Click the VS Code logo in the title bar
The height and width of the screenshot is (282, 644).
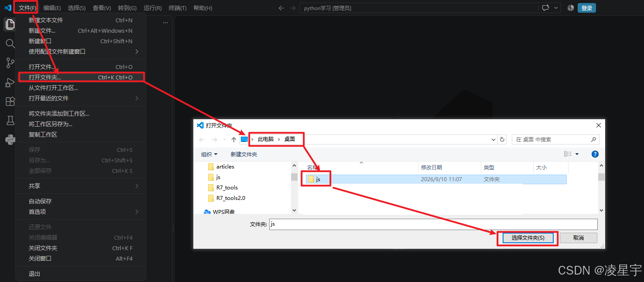(8, 8)
